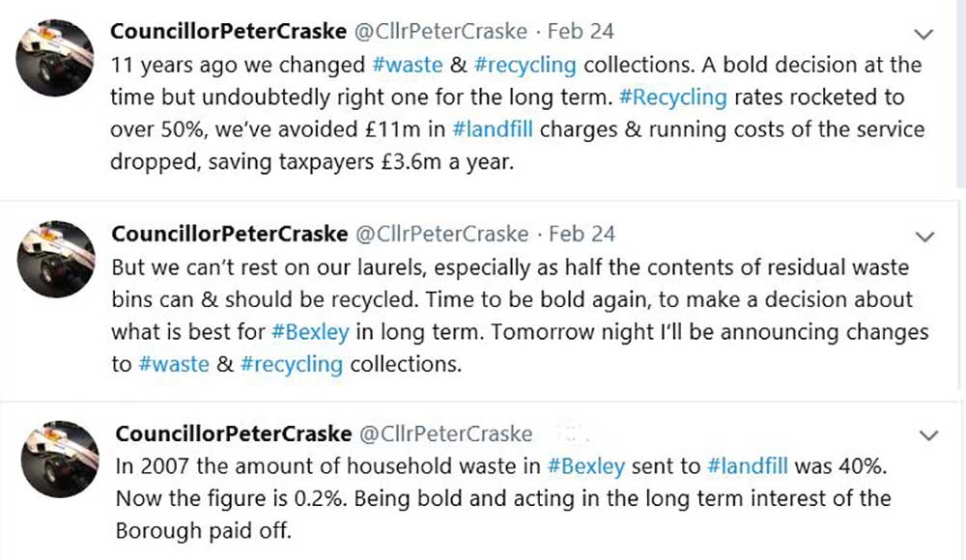Open the #landfill hashtag in the third tweet
Screen dimensions: 966x560
pyautogui.click(x=750, y=467)
